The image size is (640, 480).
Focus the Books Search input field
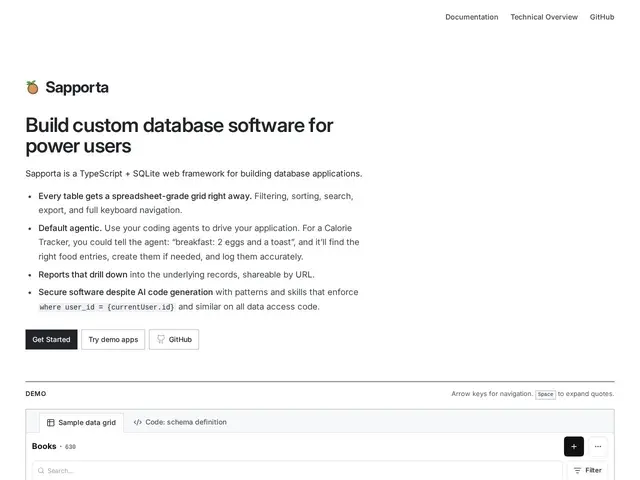[x=297, y=471]
